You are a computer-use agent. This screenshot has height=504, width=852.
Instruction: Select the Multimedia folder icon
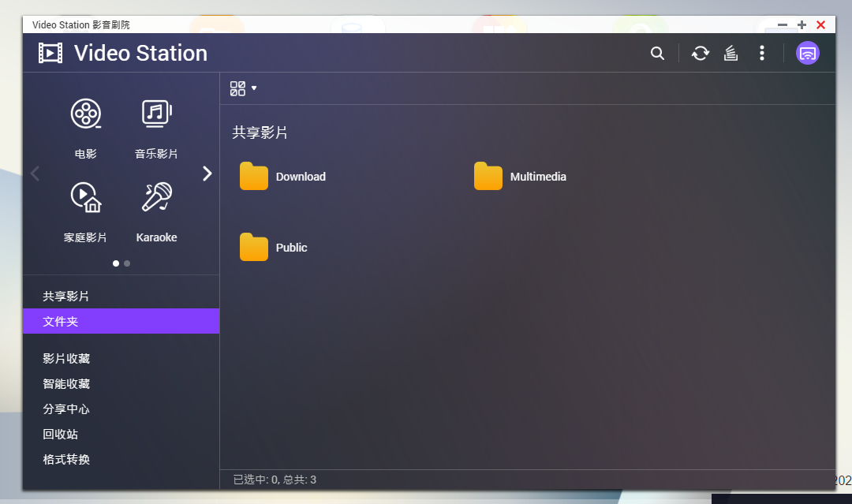pos(488,176)
